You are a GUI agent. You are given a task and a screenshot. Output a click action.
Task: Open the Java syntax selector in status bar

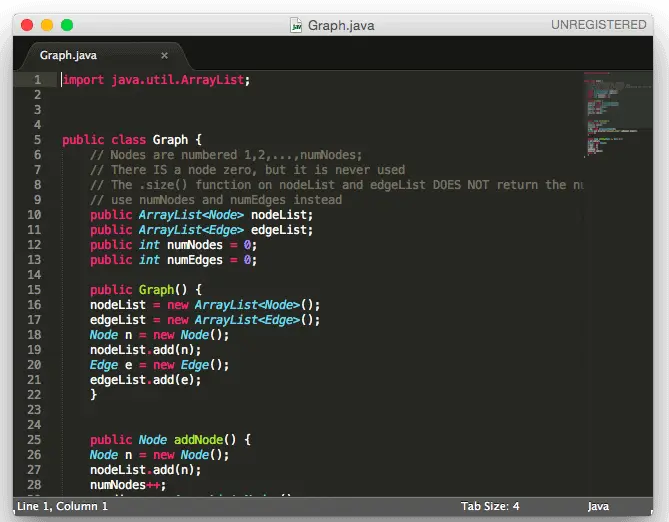click(598, 506)
